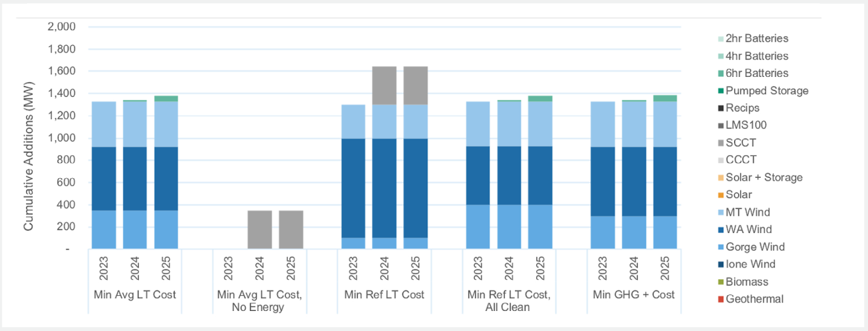This screenshot has width=868, height=331.
Task: Click the Geothermal red legend square
Action: point(721,299)
